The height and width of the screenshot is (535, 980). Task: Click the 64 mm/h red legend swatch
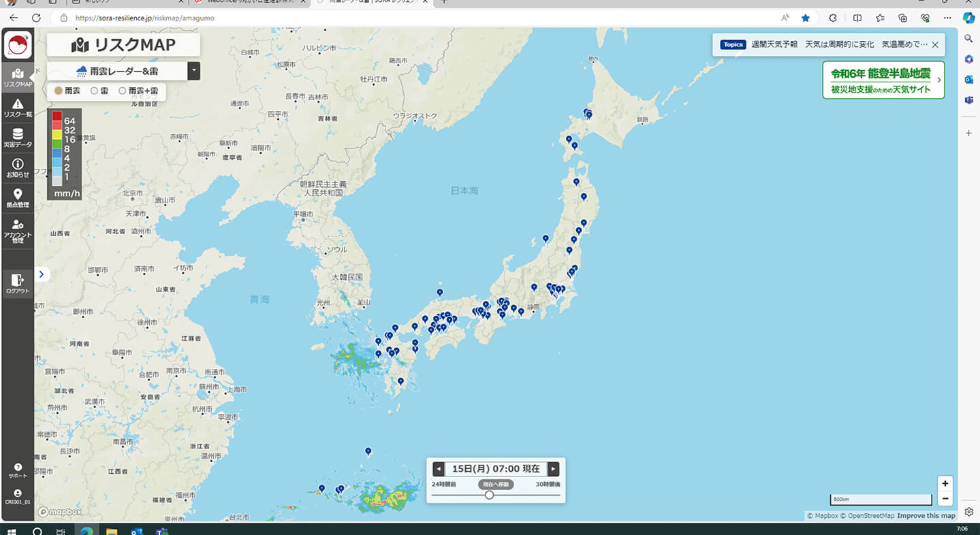(57, 116)
